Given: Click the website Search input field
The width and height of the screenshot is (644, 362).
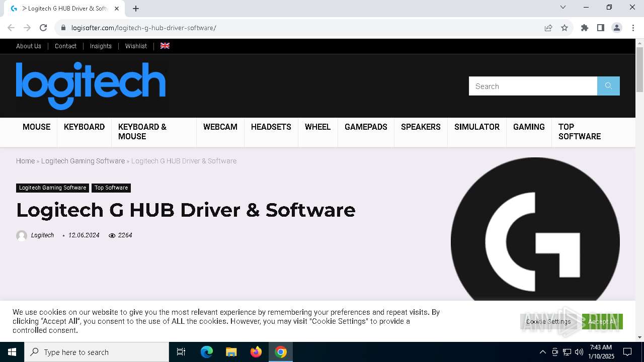Looking at the screenshot, I should pyautogui.click(x=533, y=86).
